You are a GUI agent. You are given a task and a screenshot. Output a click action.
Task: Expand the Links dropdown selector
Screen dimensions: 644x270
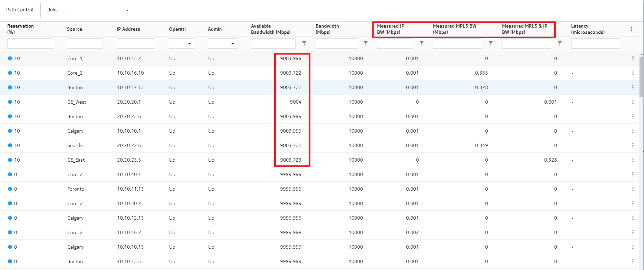coord(127,10)
